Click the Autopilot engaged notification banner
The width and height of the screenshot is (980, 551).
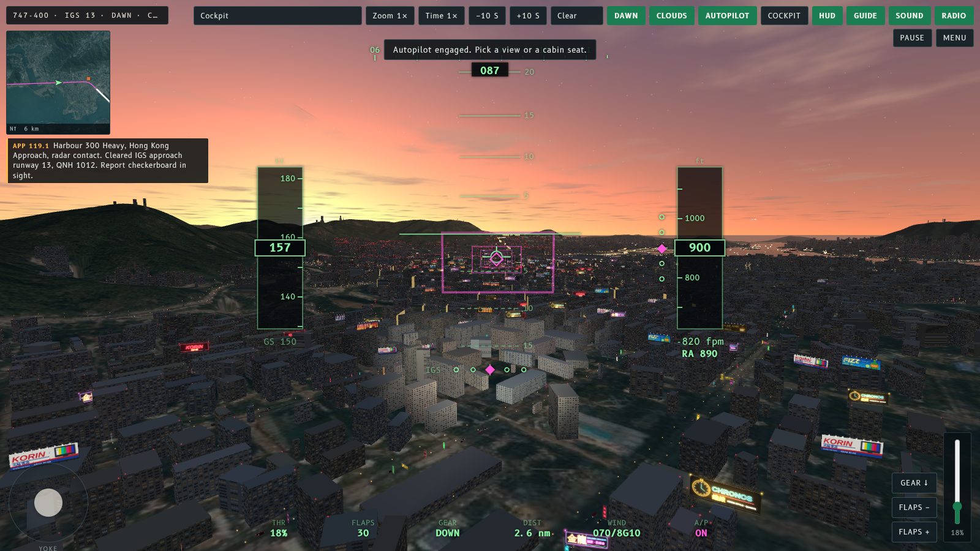[x=489, y=50]
